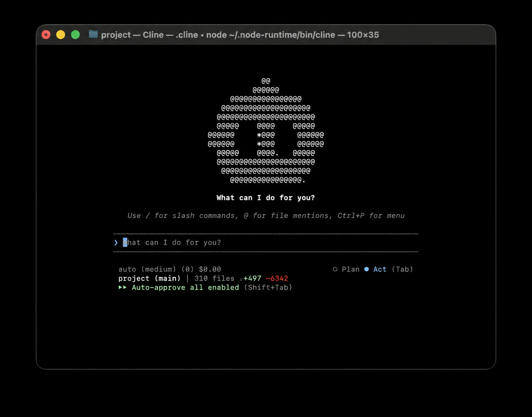The height and width of the screenshot is (417, 532).
Task: Click the green fast-forward auto-approve icon
Action: click(122, 287)
